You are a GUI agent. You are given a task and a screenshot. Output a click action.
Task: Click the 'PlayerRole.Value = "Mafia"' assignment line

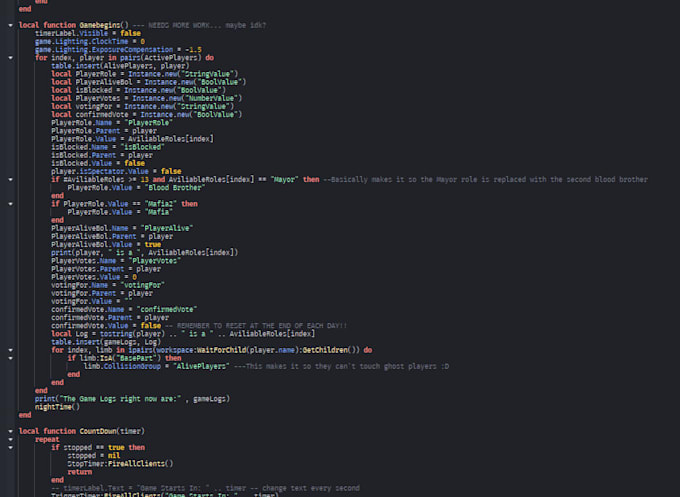[120, 212]
